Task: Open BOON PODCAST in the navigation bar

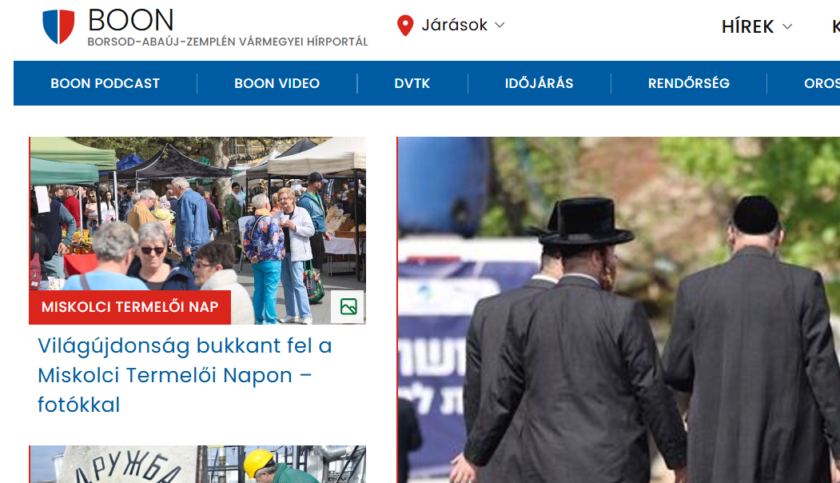Action: 105,84
